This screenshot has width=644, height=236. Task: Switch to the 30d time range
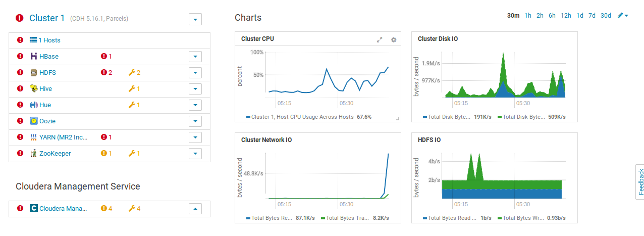point(606,16)
